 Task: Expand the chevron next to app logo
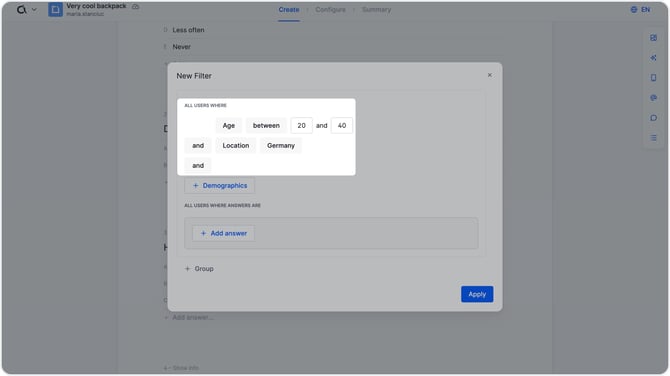tap(34, 9)
